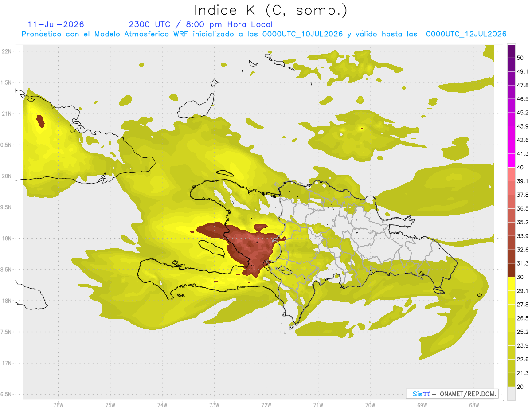
Task: Pick the colorbar swatch between 30 and 31.3
Action: pyautogui.click(x=512, y=270)
